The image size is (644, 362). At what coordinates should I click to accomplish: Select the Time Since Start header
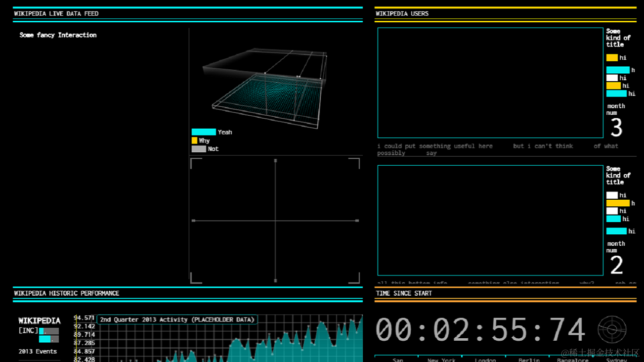(404, 293)
